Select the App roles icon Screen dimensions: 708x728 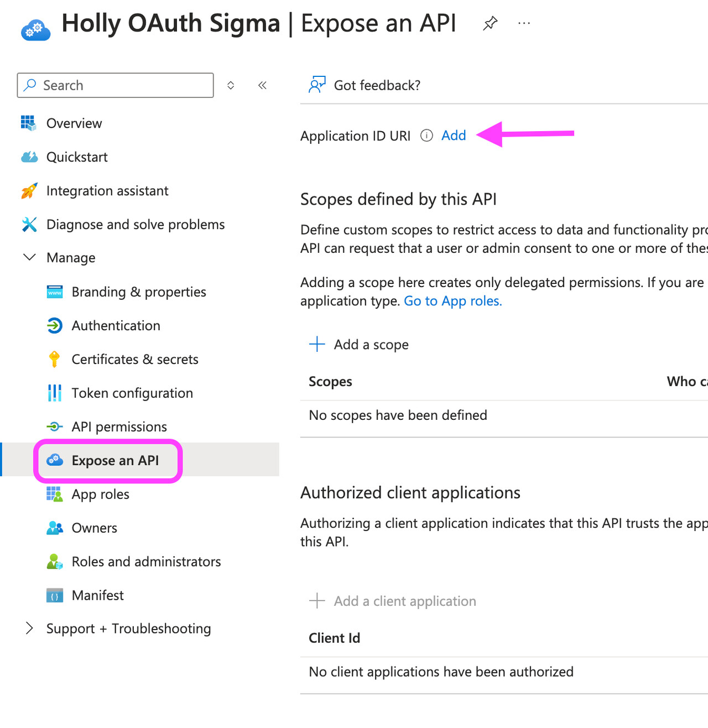point(55,494)
